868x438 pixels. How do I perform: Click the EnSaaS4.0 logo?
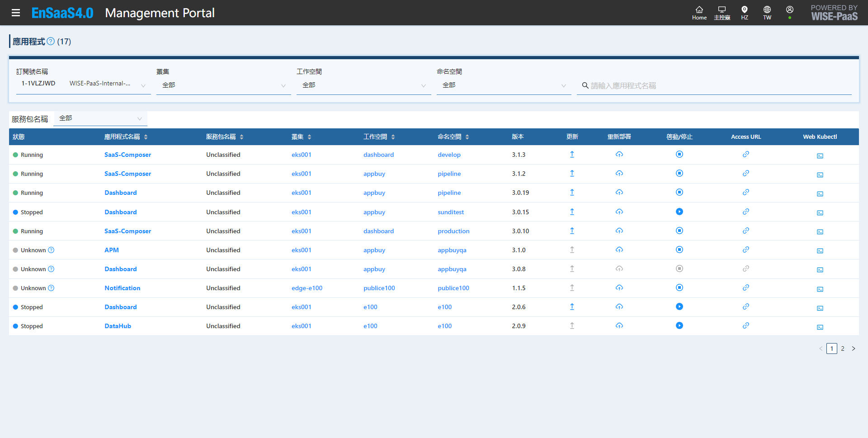click(x=62, y=13)
